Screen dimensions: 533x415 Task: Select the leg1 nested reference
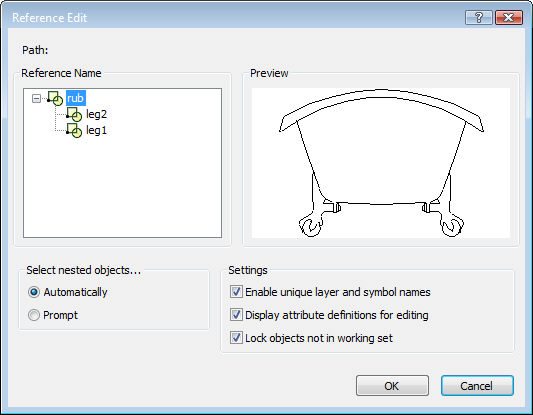97,131
